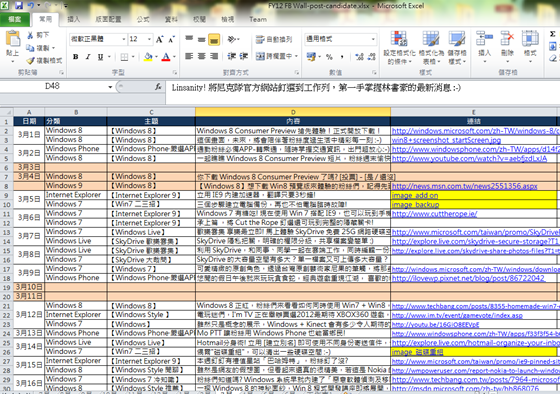Switch to the Formulas (公式) tab
The width and height of the screenshot is (560, 394).
(143, 19)
